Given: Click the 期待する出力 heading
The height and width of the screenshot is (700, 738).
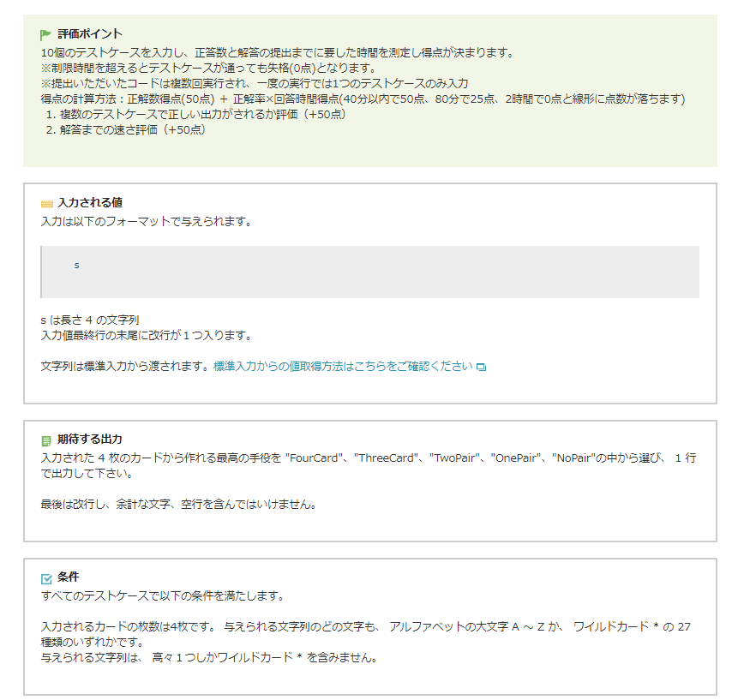Looking at the screenshot, I should point(89,440).
